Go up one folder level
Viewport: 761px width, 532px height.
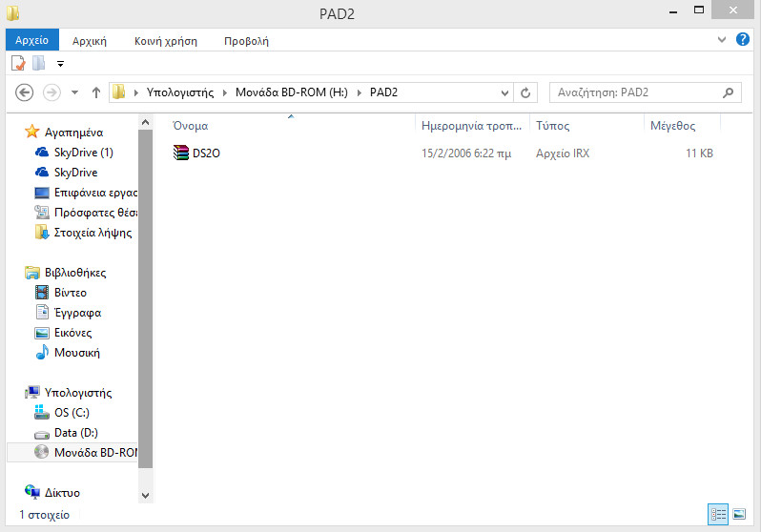coord(96,92)
